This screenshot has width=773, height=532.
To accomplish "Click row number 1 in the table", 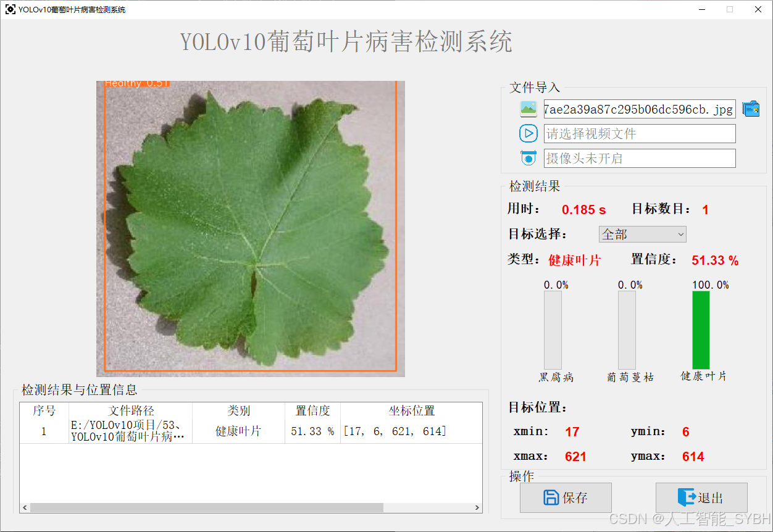I will pyautogui.click(x=44, y=431).
